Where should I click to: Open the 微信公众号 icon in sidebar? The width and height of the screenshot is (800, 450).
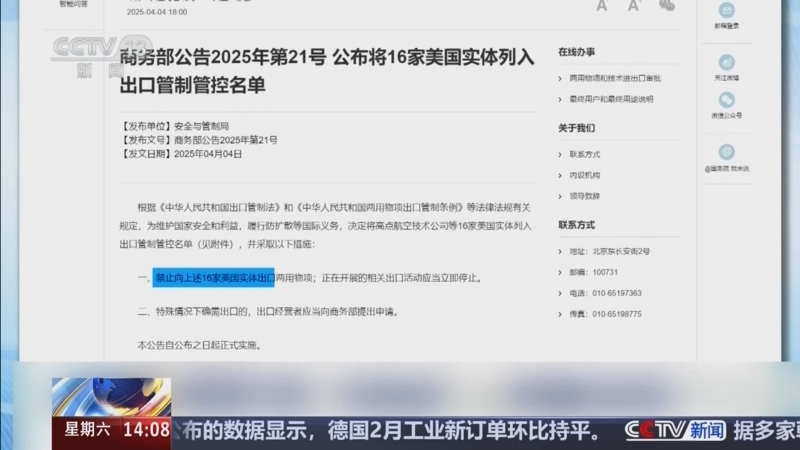pos(727,100)
